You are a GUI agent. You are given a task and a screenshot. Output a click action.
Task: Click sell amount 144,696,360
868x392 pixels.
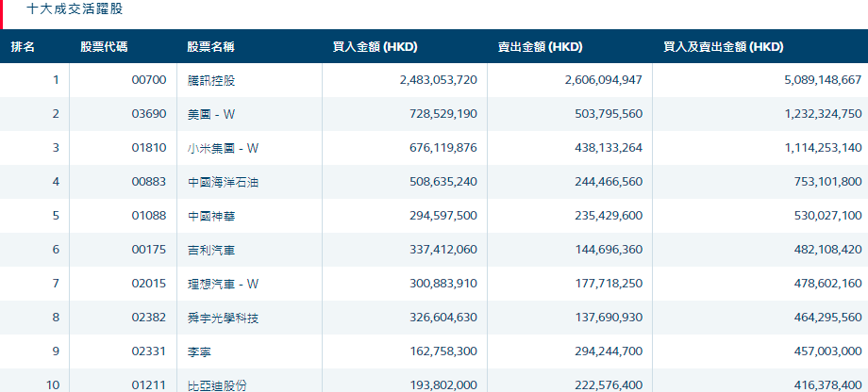click(x=609, y=250)
